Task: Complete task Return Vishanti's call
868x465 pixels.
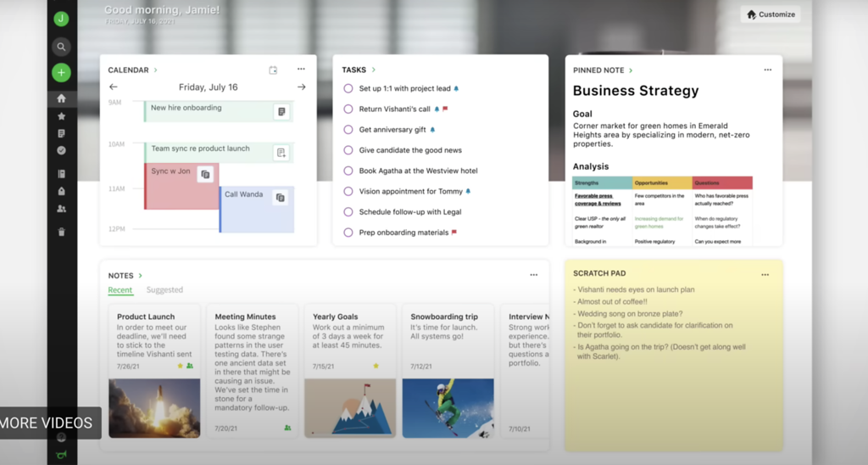Action: coord(348,109)
